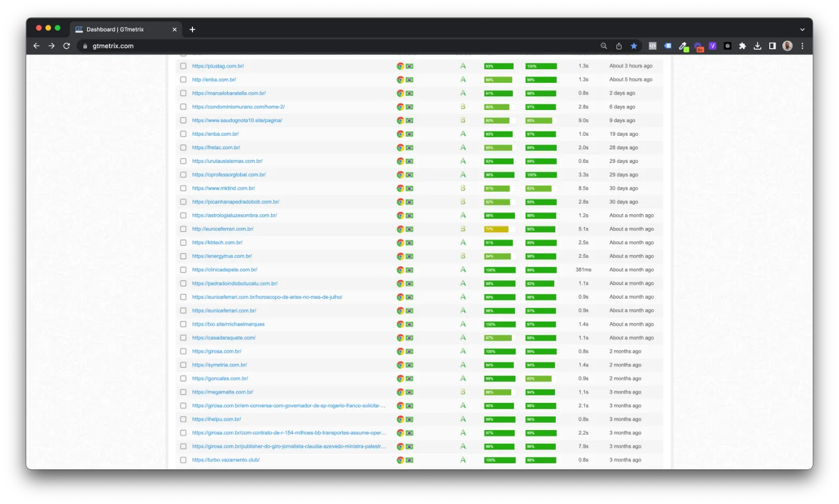839x504 pixels.
Task: Open the user profile avatar
Action: tap(787, 46)
